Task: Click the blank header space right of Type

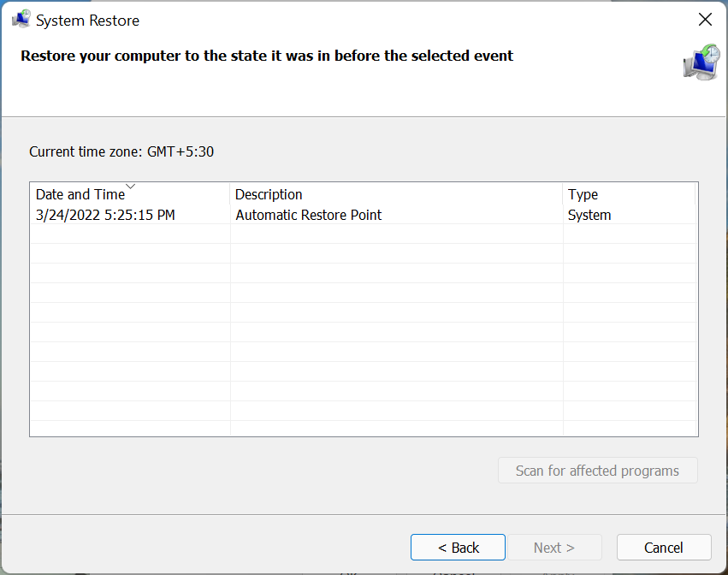Action: click(x=696, y=195)
